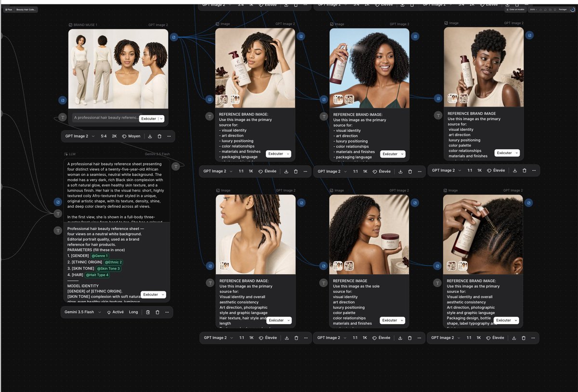Expand the Exécuter arrow in the hair-spray node
This screenshot has width=578, height=392.
coord(402,154)
